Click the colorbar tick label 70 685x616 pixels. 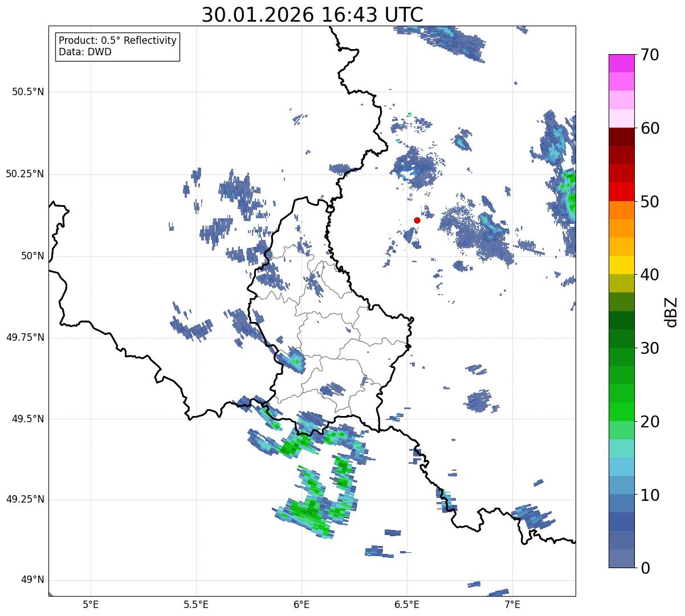(x=650, y=55)
